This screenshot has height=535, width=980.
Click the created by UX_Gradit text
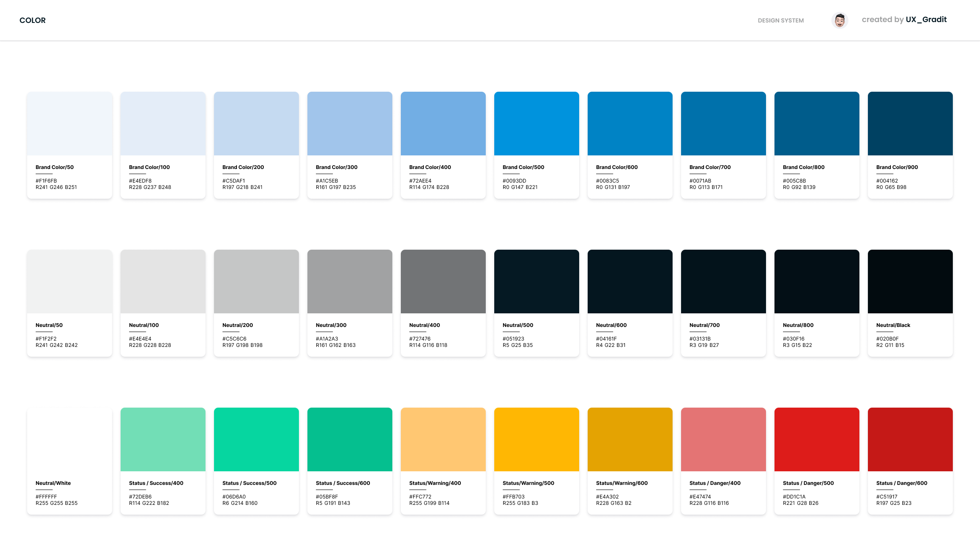tap(904, 20)
